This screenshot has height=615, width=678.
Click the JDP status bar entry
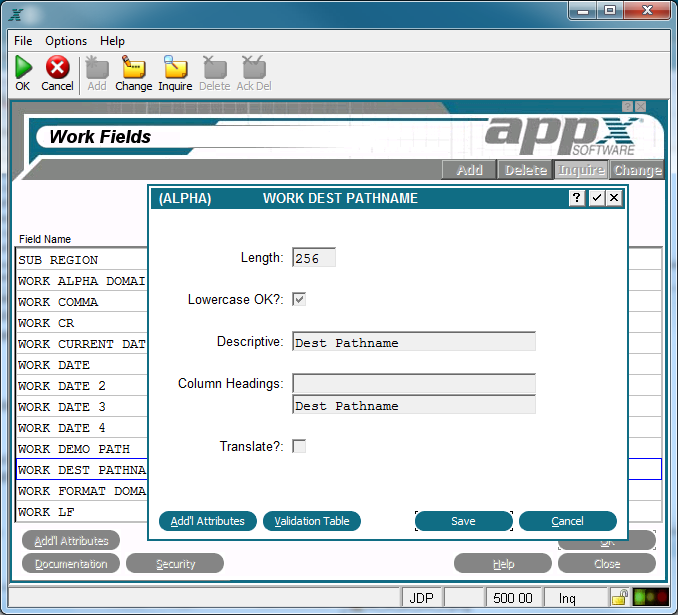(x=421, y=598)
